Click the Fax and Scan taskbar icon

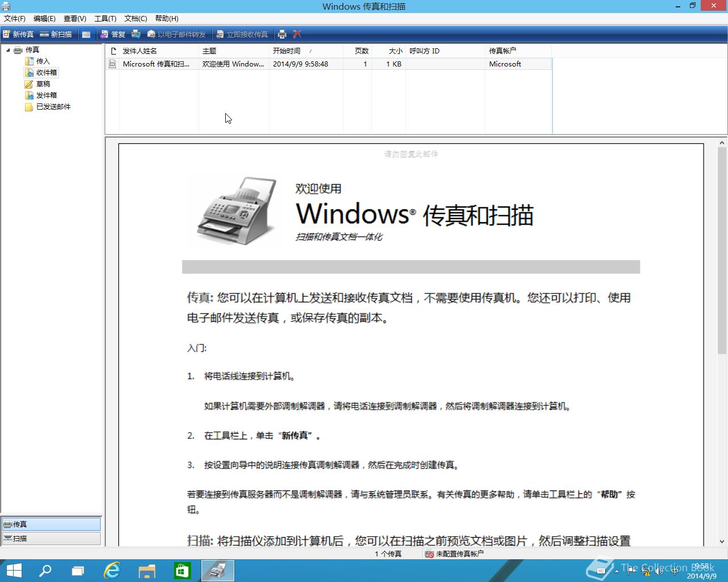tap(218, 571)
